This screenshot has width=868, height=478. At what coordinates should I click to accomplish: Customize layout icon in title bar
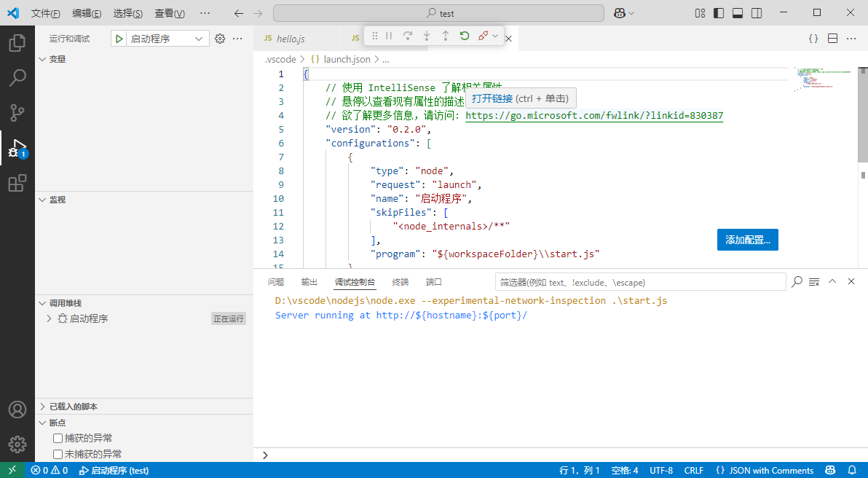(700, 13)
